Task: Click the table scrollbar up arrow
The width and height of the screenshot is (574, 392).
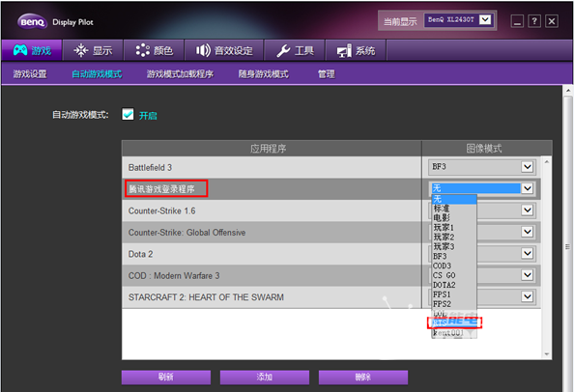Action: pyautogui.click(x=547, y=161)
